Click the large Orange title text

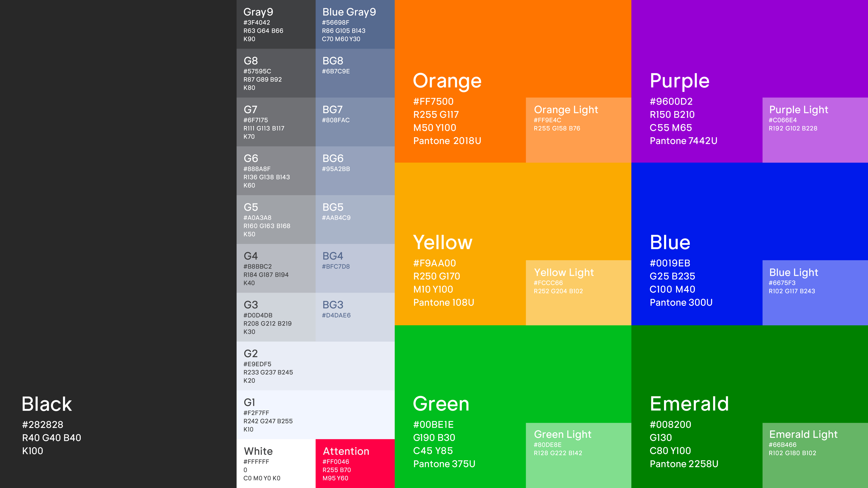447,81
